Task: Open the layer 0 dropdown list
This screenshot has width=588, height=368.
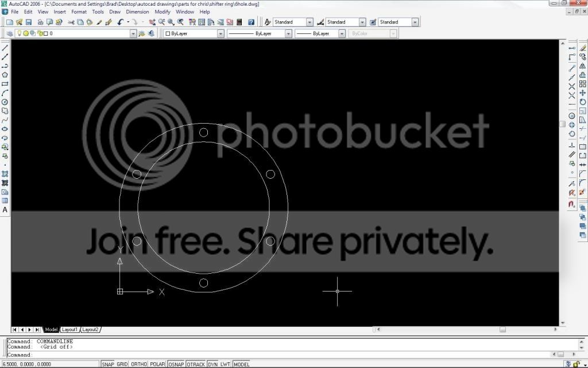Action: pyautogui.click(x=133, y=33)
